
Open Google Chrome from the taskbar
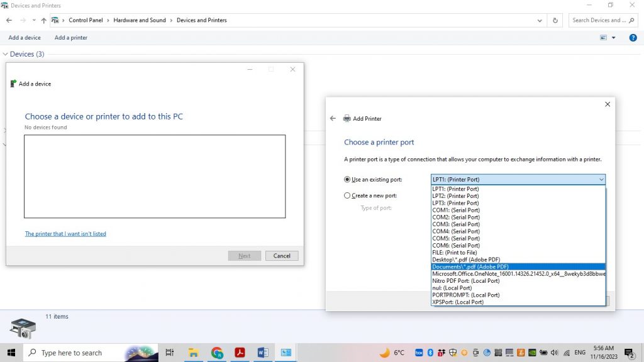click(x=217, y=353)
